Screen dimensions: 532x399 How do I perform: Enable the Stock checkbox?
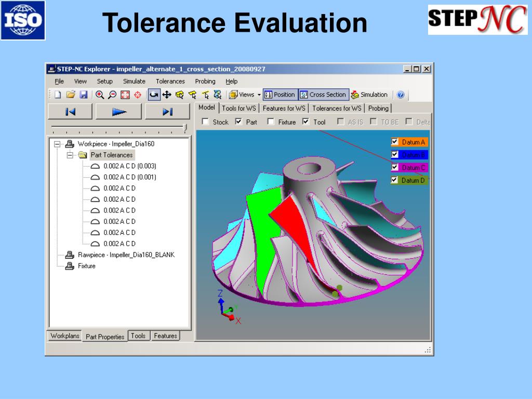coord(205,122)
